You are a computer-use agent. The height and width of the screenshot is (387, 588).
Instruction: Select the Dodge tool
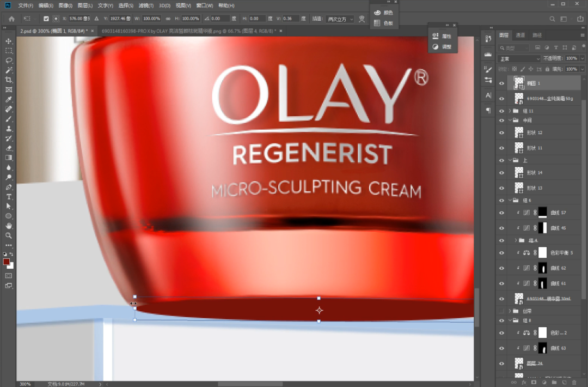point(9,177)
